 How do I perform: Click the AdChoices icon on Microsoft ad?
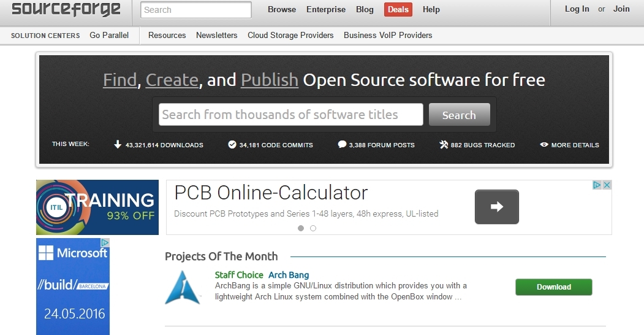click(x=105, y=242)
